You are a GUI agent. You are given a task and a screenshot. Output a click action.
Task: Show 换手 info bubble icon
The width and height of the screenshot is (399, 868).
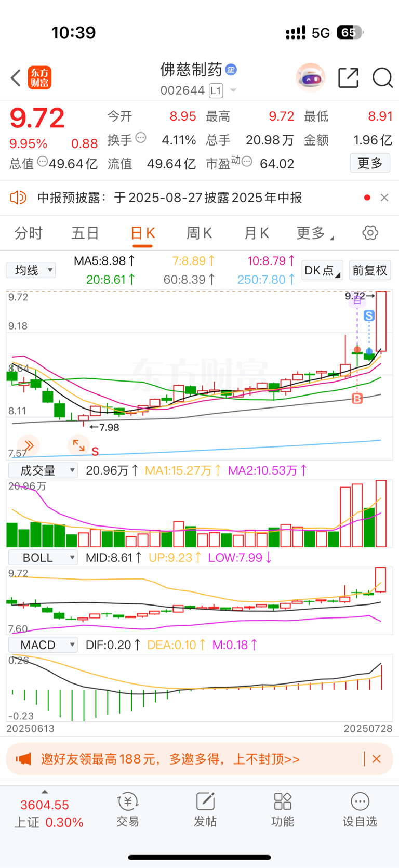point(141,138)
